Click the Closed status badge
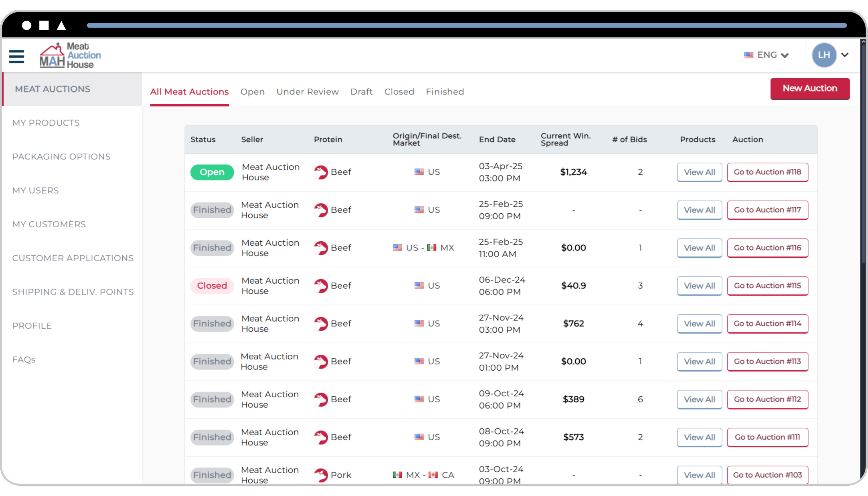Viewport: 868px width, 496px height. pos(212,285)
